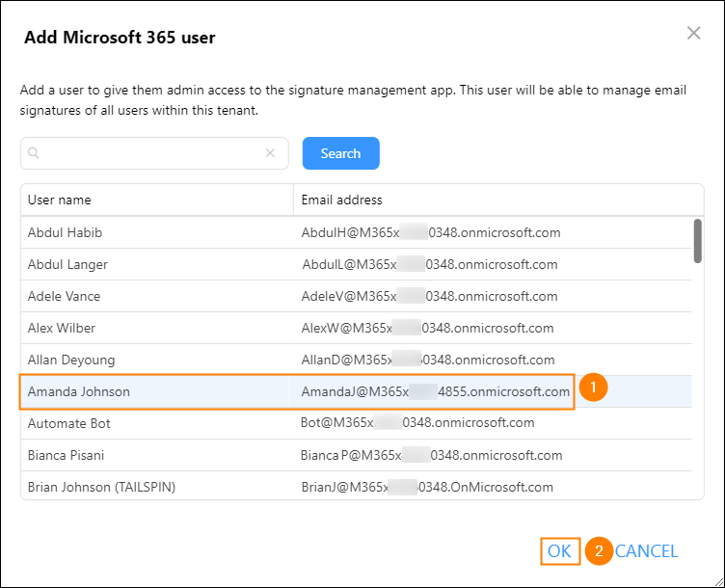The height and width of the screenshot is (588, 725).
Task: Click the blue Search button
Action: pyautogui.click(x=340, y=153)
